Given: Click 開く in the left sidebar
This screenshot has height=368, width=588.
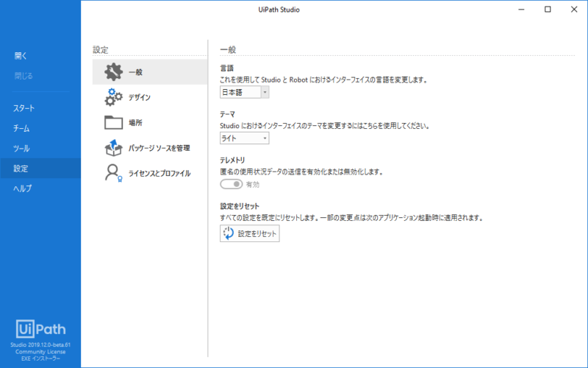Looking at the screenshot, I should coord(21,55).
